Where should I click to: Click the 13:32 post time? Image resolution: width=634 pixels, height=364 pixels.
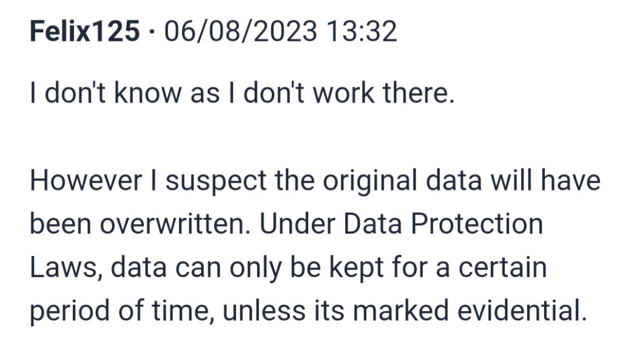[362, 31]
